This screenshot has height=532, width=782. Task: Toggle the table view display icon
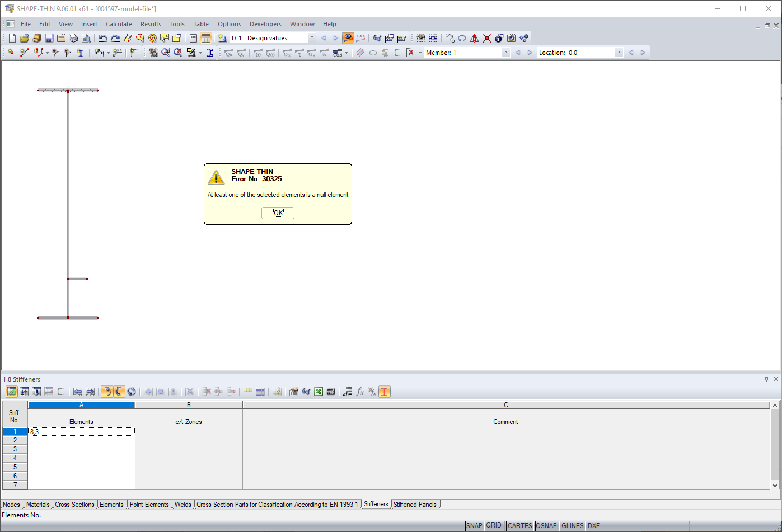206,37
